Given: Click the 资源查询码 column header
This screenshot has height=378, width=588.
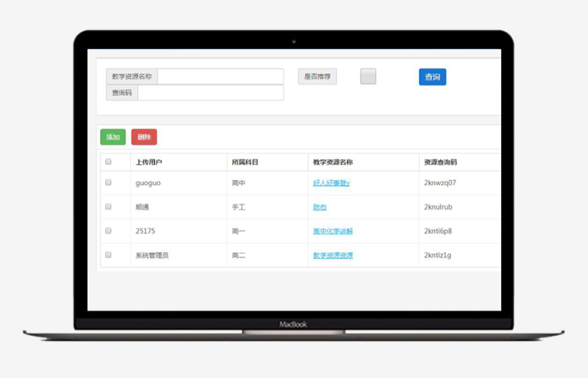Looking at the screenshot, I should 440,162.
